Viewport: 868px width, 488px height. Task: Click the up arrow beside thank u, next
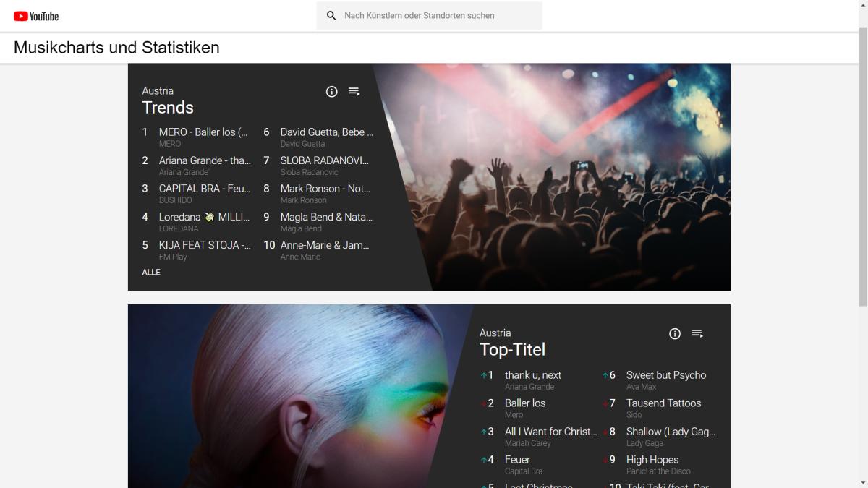pyautogui.click(x=483, y=375)
